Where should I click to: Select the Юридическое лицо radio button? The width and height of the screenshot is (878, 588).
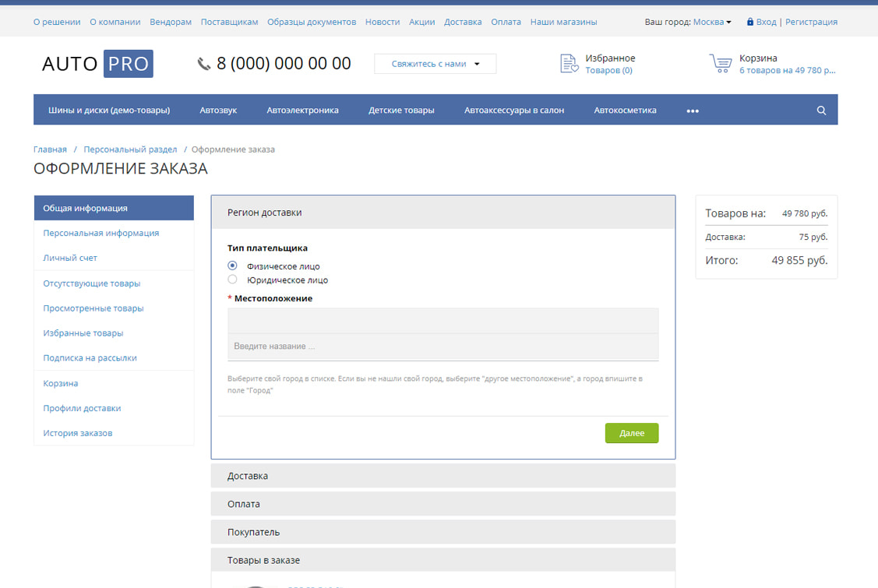point(232,280)
